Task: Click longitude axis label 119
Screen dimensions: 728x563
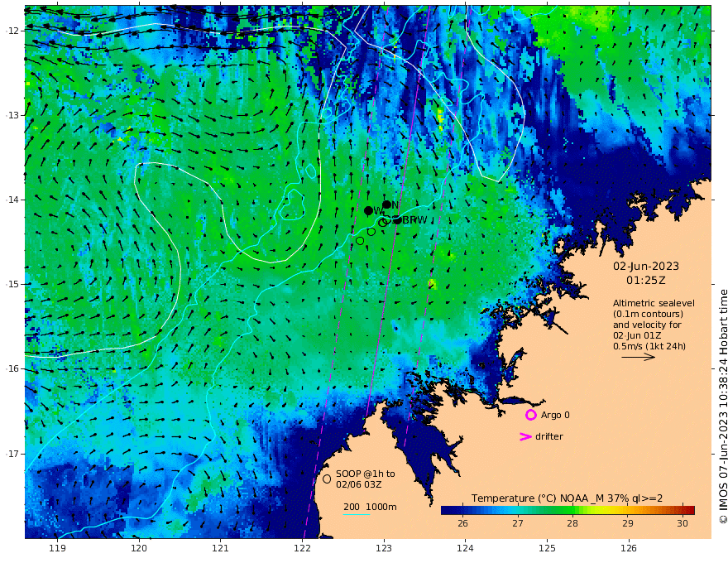Action: click(57, 549)
